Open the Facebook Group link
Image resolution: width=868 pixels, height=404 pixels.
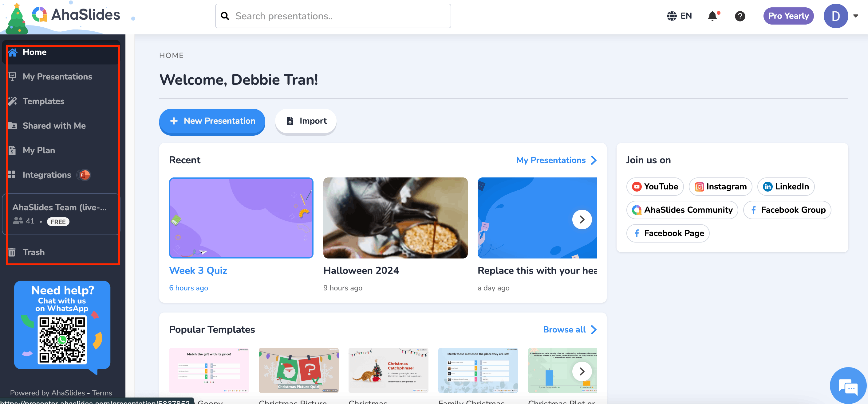click(787, 210)
